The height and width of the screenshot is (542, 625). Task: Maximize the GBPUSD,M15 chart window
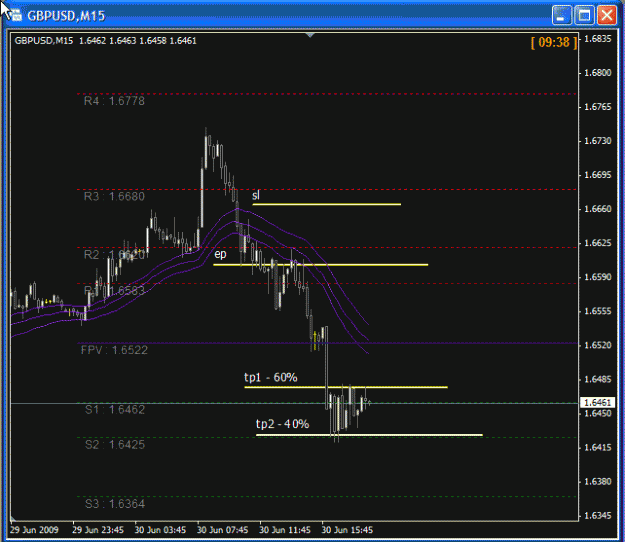click(x=584, y=16)
